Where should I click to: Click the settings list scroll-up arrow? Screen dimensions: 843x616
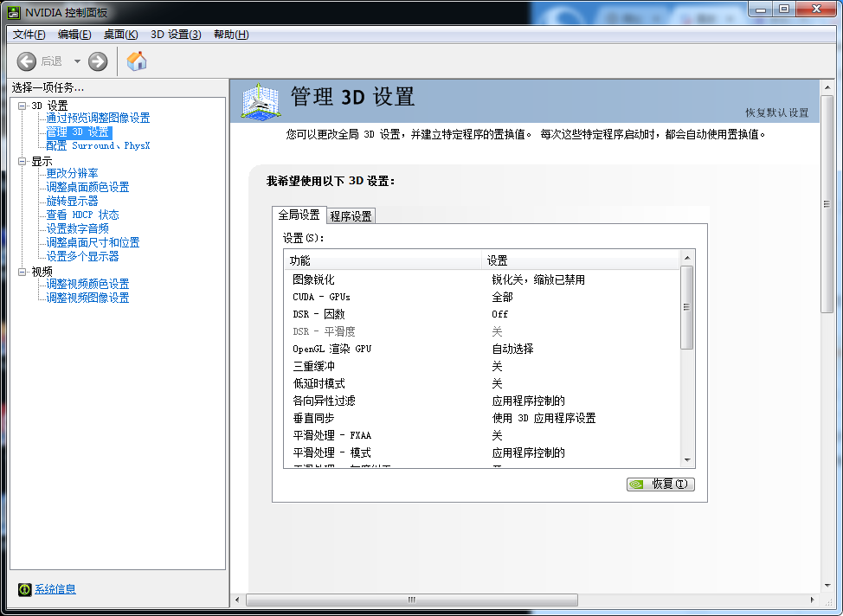pos(687,258)
